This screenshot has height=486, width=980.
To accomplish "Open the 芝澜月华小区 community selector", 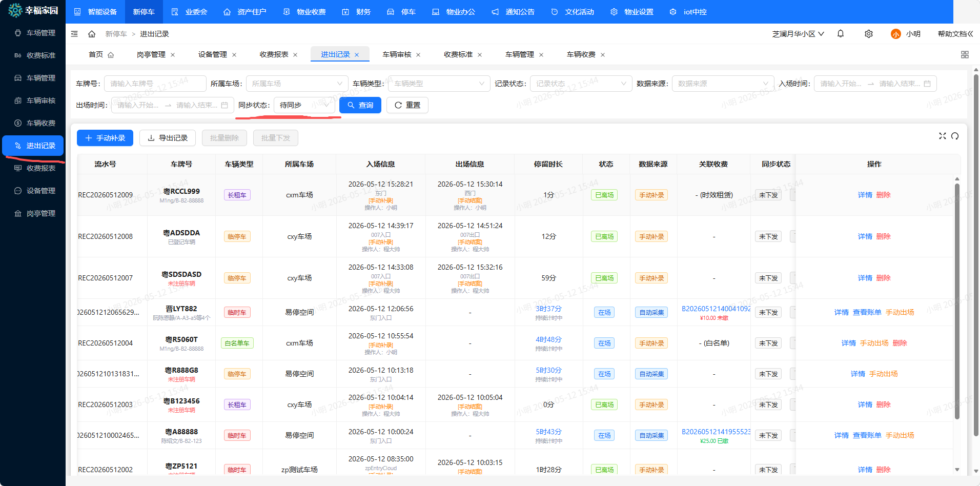I will click(x=798, y=34).
